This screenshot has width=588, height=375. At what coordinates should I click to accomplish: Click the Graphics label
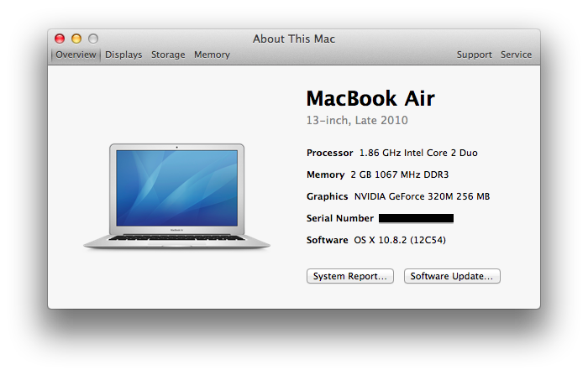coord(327,196)
